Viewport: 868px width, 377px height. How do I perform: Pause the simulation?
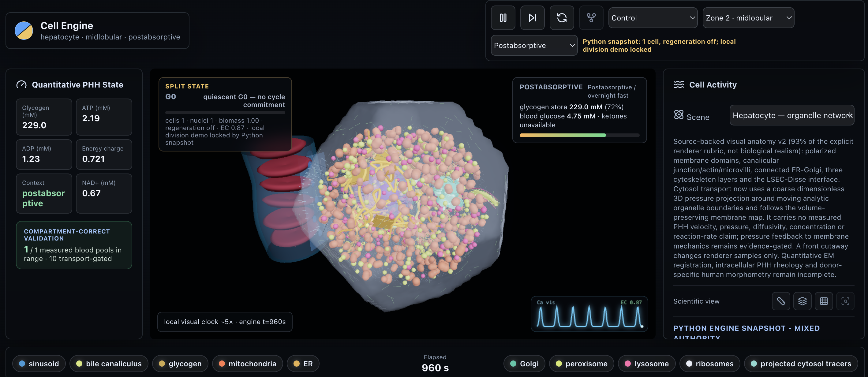(x=503, y=18)
